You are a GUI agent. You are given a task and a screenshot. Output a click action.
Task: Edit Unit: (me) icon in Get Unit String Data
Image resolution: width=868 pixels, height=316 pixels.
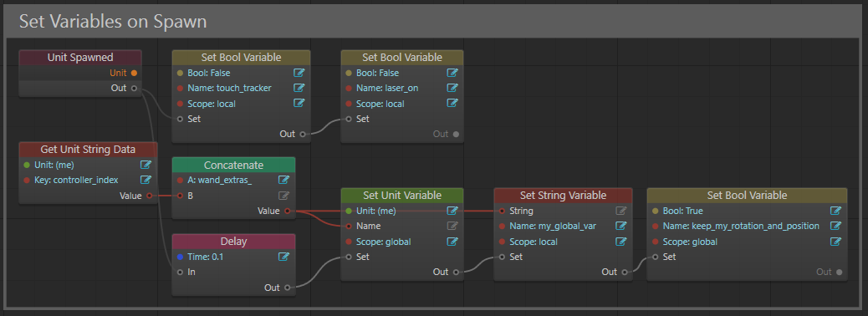(x=146, y=165)
